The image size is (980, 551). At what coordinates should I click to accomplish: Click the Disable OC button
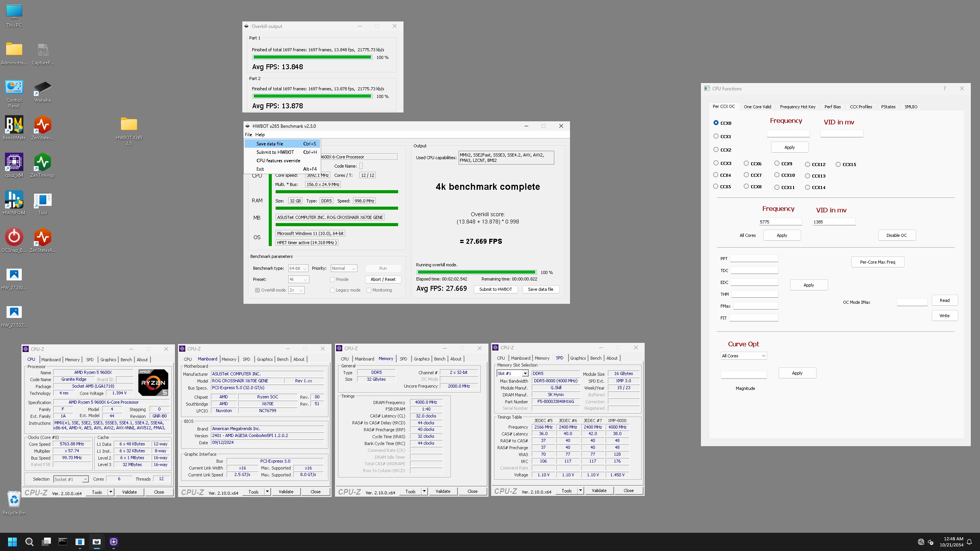tap(897, 235)
